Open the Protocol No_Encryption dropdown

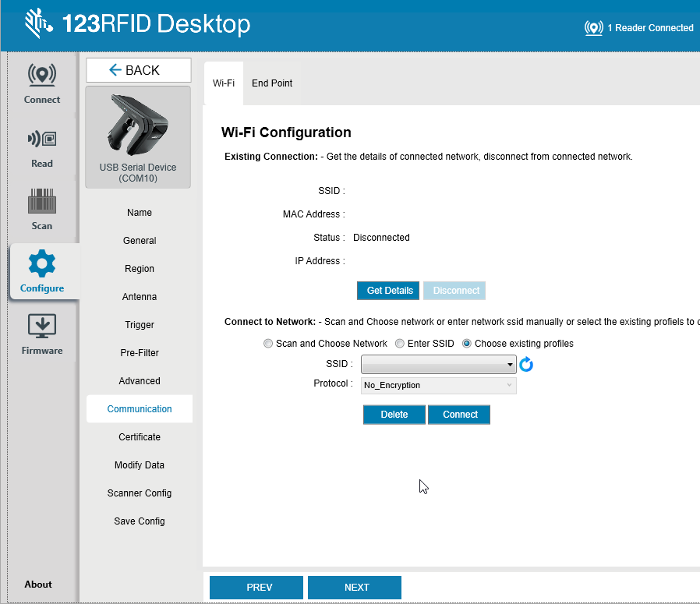coord(438,385)
